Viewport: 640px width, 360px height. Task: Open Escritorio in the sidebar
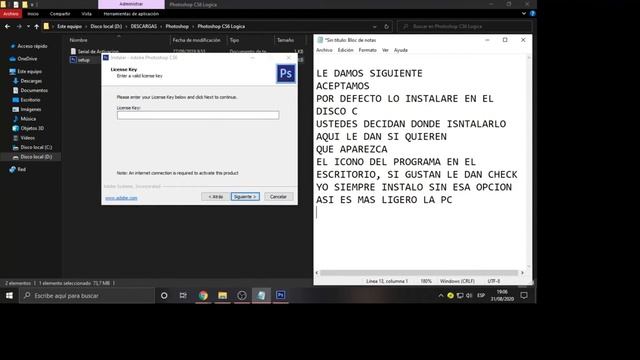pos(30,100)
